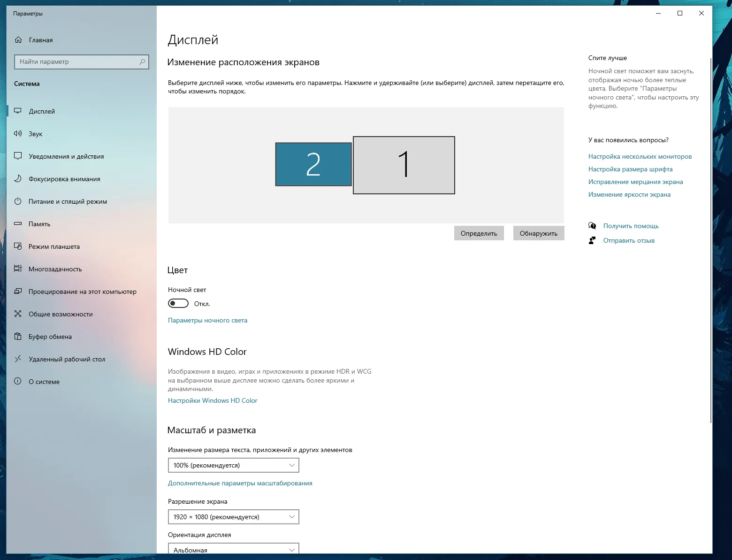Click the Режим планшета icon
The width and height of the screenshot is (732, 560).
18,246
